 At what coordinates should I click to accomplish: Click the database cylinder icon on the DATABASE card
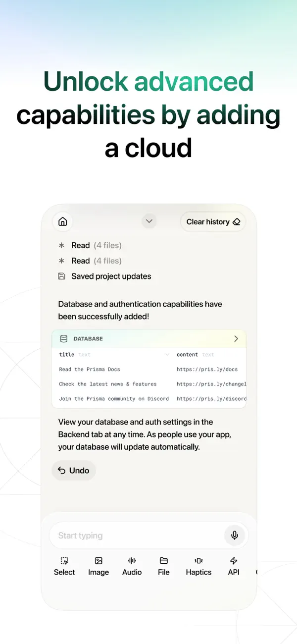(x=64, y=339)
